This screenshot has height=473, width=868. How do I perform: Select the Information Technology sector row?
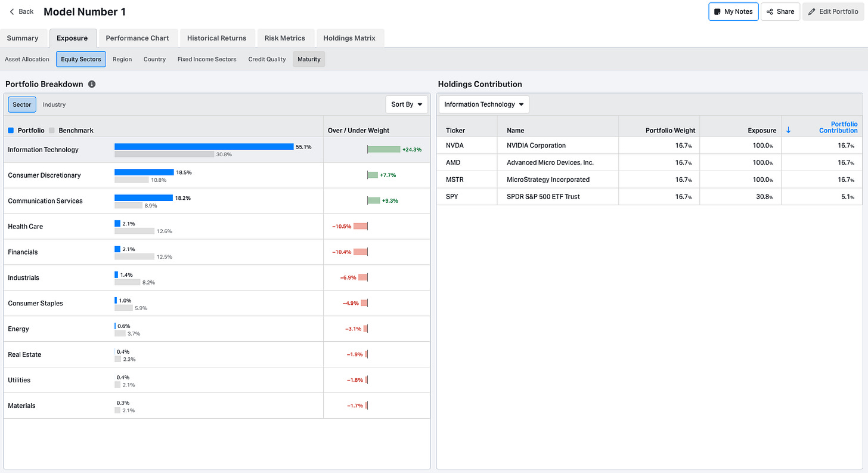[x=217, y=150]
